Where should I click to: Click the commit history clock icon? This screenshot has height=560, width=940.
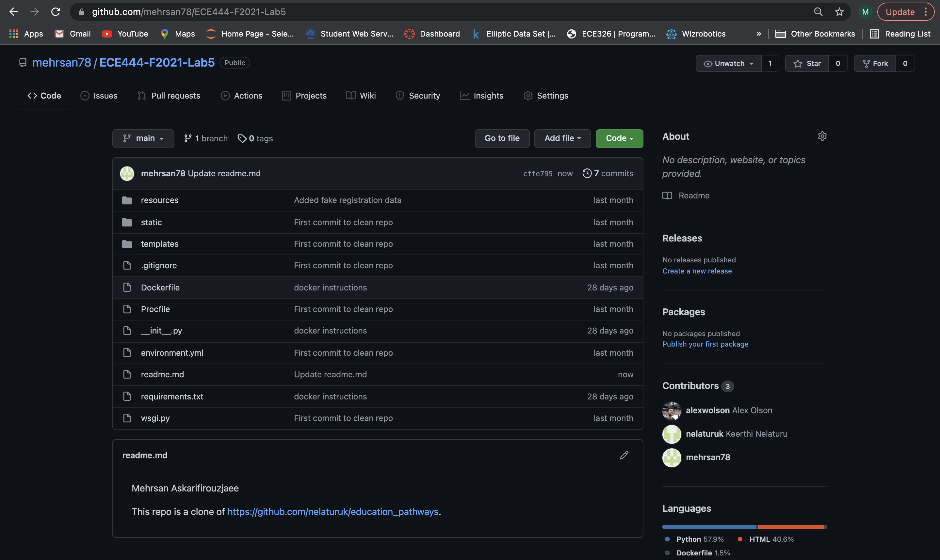tap(587, 173)
